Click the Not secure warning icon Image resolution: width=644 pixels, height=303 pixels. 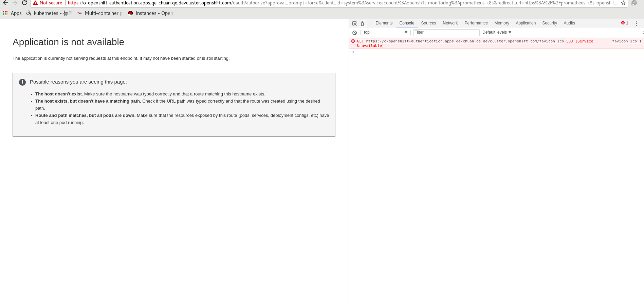click(35, 3)
